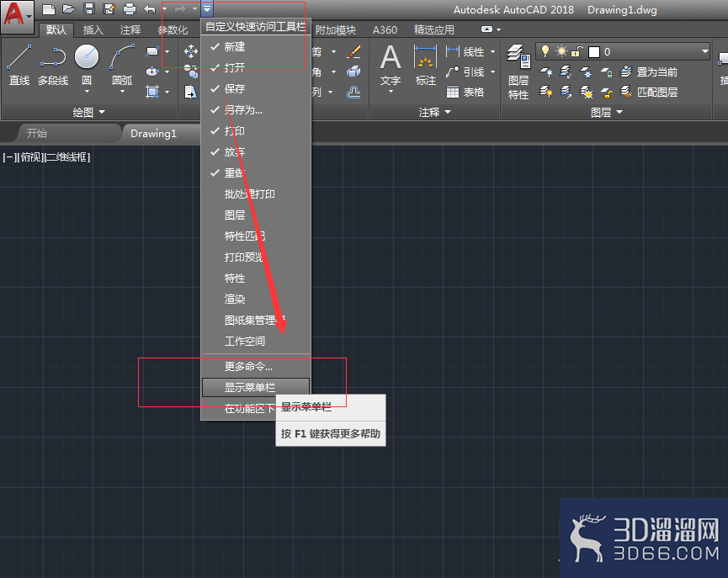Click the Offset tool icon

[x=353, y=92]
